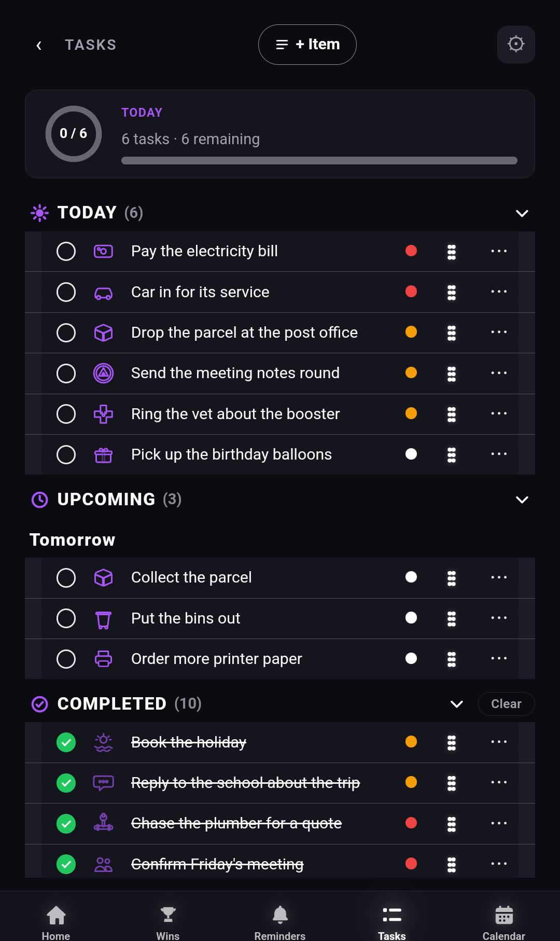Uncheck the completed Chase the plumber task

(x=66, y=824)
